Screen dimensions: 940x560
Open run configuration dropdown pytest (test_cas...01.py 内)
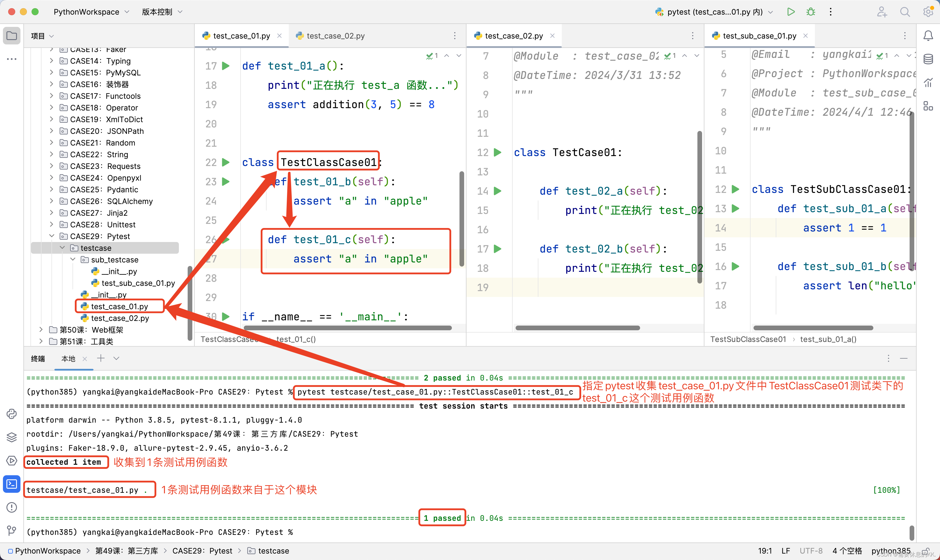(x=714, y=12)
